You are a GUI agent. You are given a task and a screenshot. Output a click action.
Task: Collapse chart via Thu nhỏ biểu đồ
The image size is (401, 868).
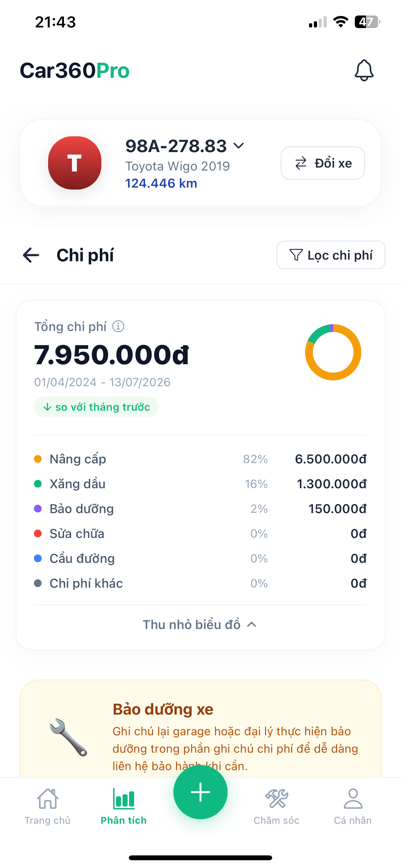200,625
